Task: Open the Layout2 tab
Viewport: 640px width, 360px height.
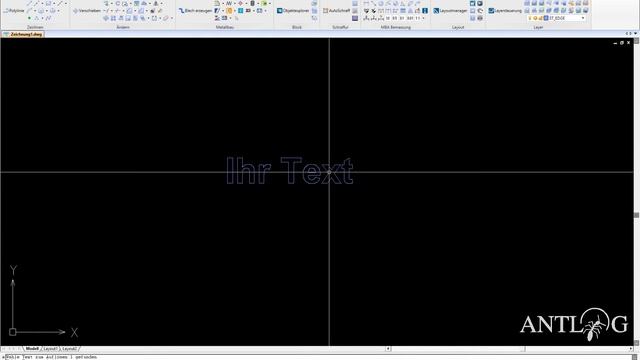Action: pyautogui.click(x=69, y=349)
